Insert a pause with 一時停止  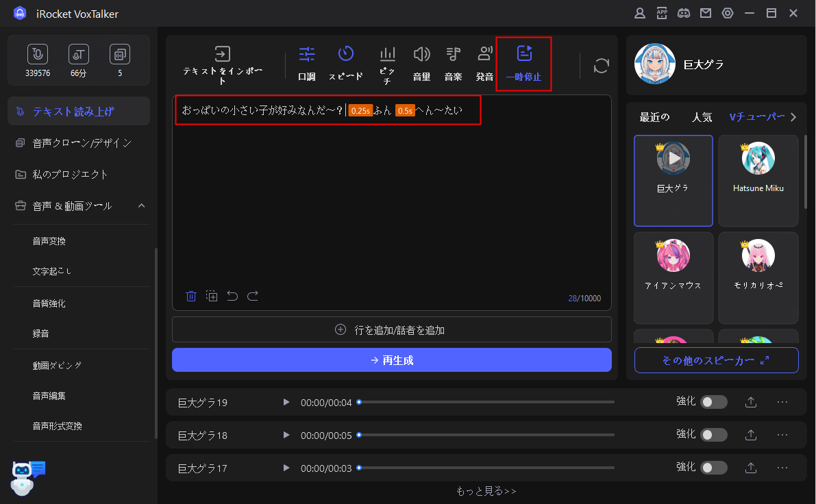(x=523, y=64)
